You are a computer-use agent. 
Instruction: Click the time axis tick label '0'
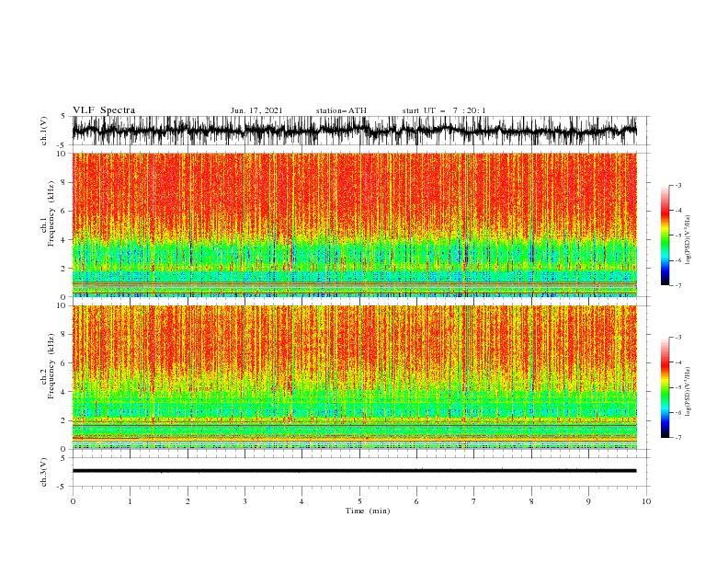73,501
